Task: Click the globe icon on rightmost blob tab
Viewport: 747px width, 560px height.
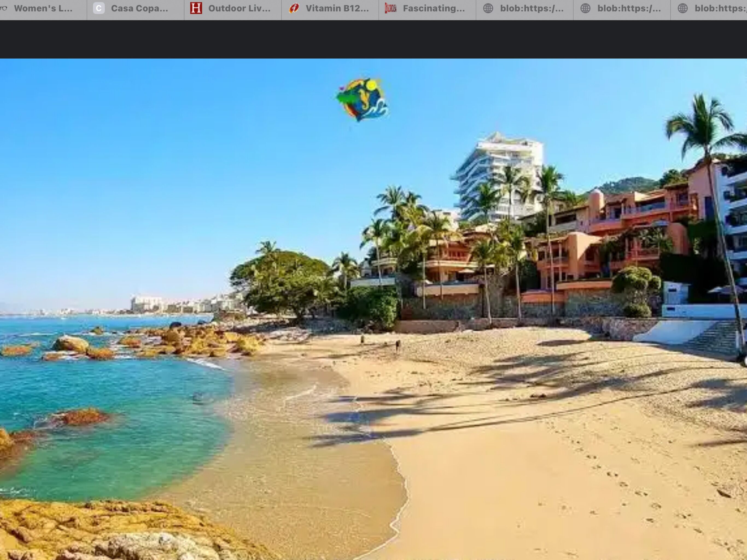Action: pyautogui.click(x=682, y=8)
